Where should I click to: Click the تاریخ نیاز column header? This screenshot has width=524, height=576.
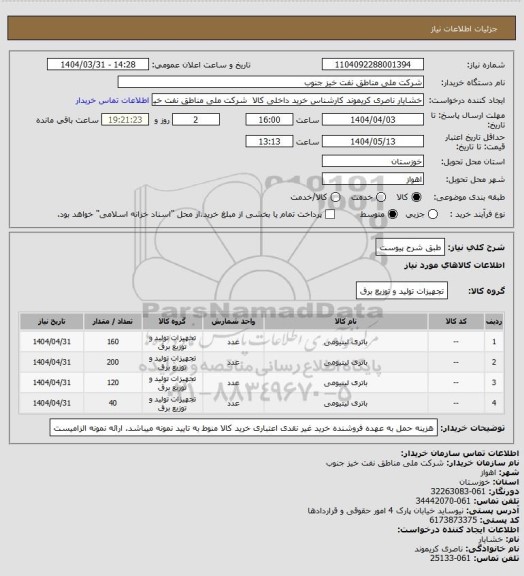coord(51,321)
